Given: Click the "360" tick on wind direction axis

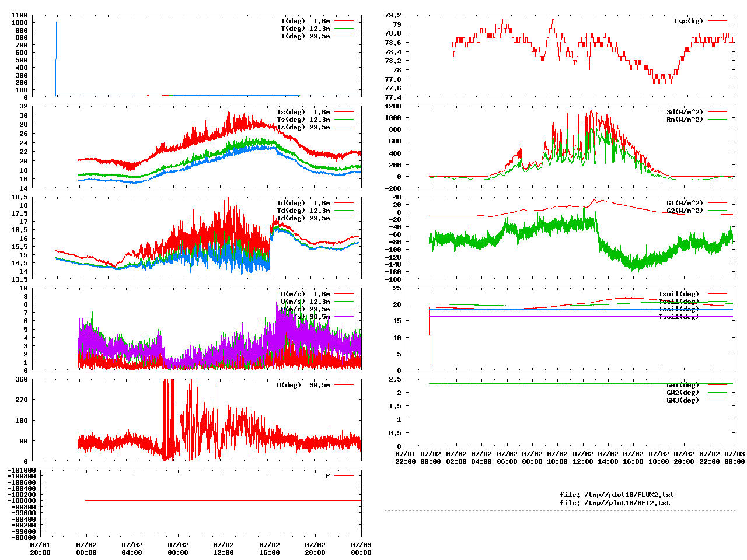Looking at the screenshot, I should tap(22, 379).
